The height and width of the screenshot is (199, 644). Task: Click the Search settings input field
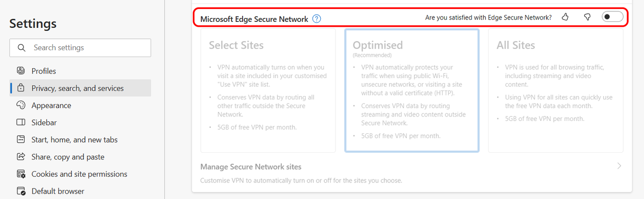click(x=80, y=48)
